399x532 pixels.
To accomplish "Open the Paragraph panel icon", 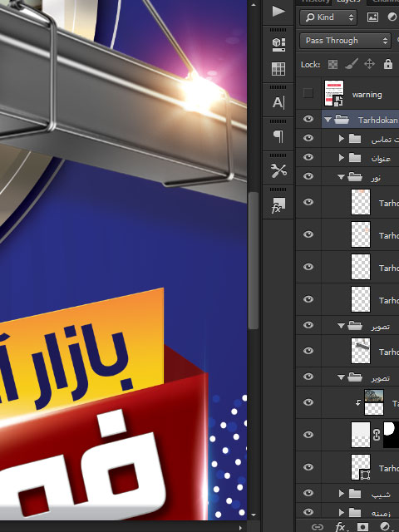I will [278, 136].
